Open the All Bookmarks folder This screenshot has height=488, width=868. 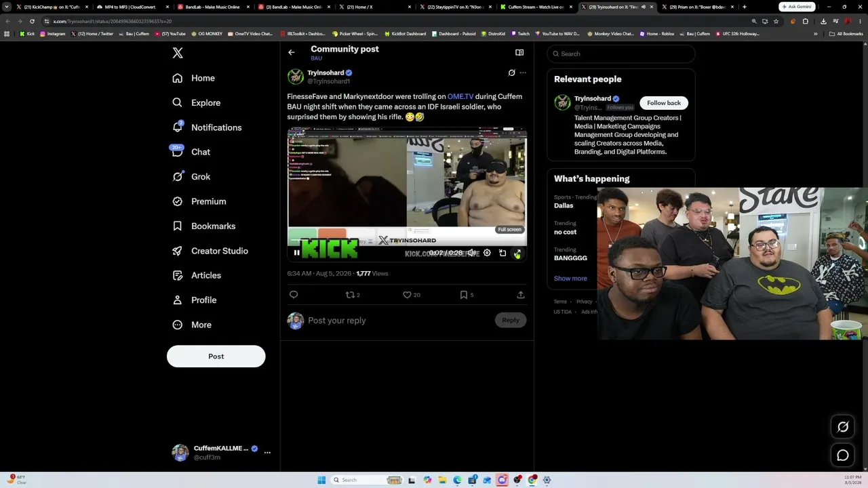(x=846, y=34)
